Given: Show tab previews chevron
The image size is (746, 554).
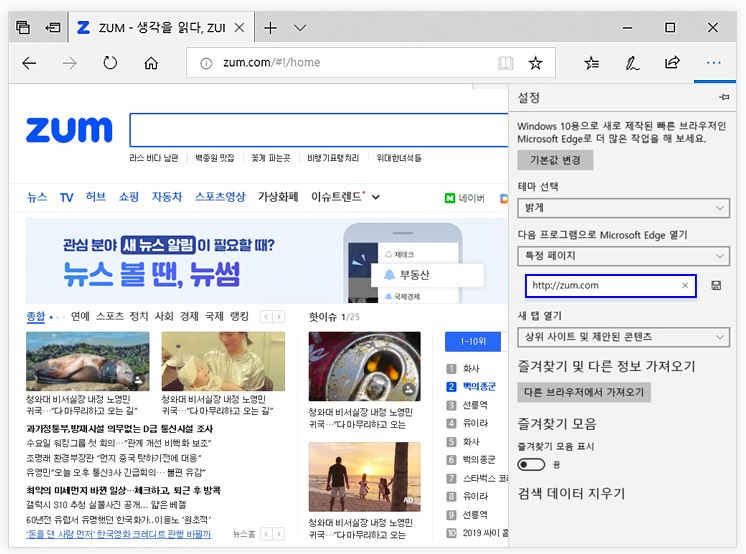Looking at the screenshot, I should 300,28.
